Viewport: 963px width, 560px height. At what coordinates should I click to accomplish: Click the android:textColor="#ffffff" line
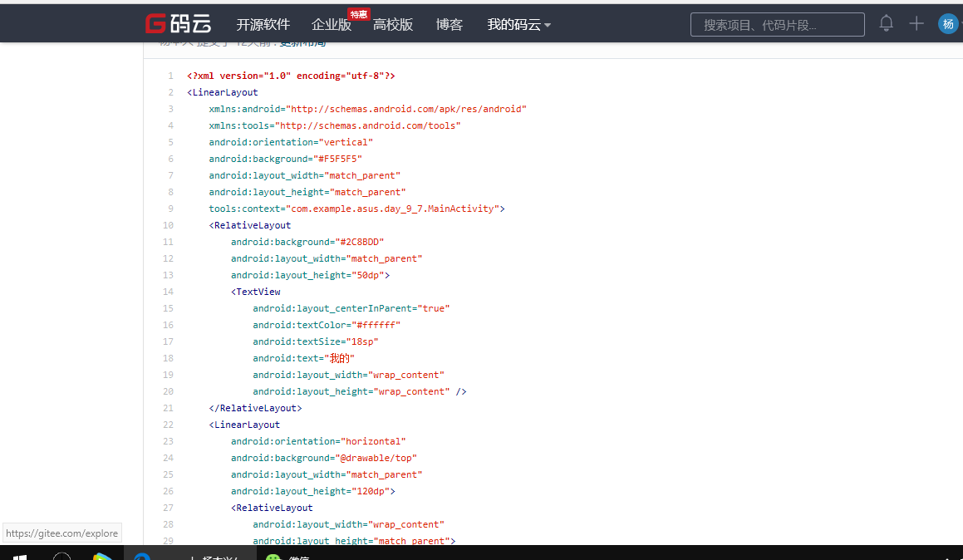click(x=327, y=325)
